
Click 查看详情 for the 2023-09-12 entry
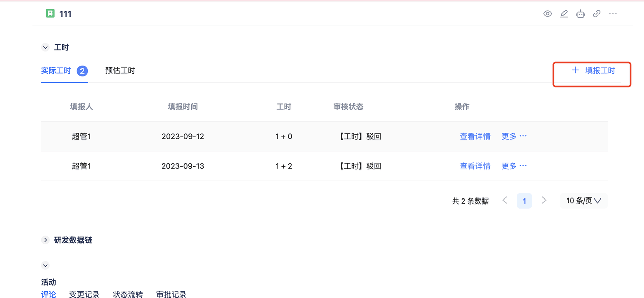click(475, 136)
